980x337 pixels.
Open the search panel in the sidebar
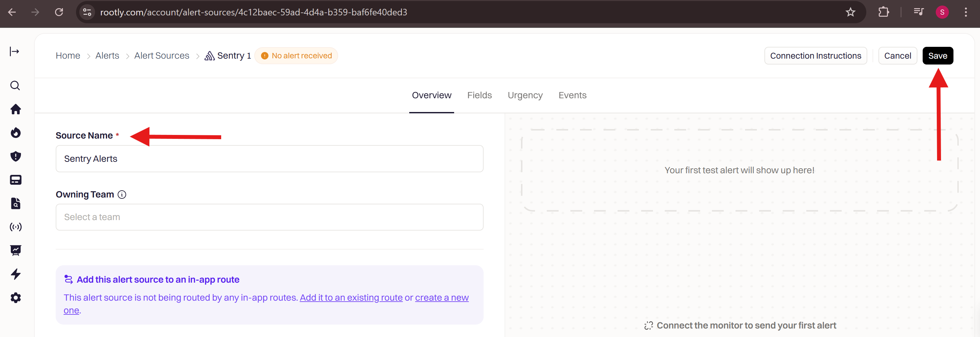tap(15, 85)
